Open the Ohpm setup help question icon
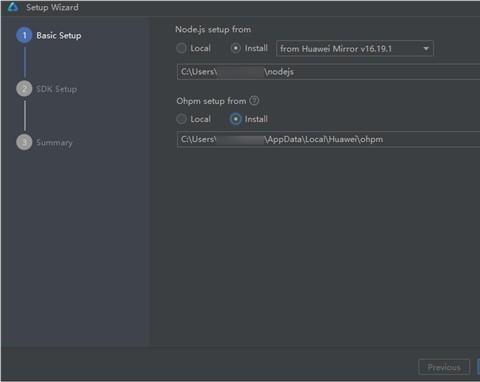This screenshot has height=382, width=480. [x=254, y=100]
